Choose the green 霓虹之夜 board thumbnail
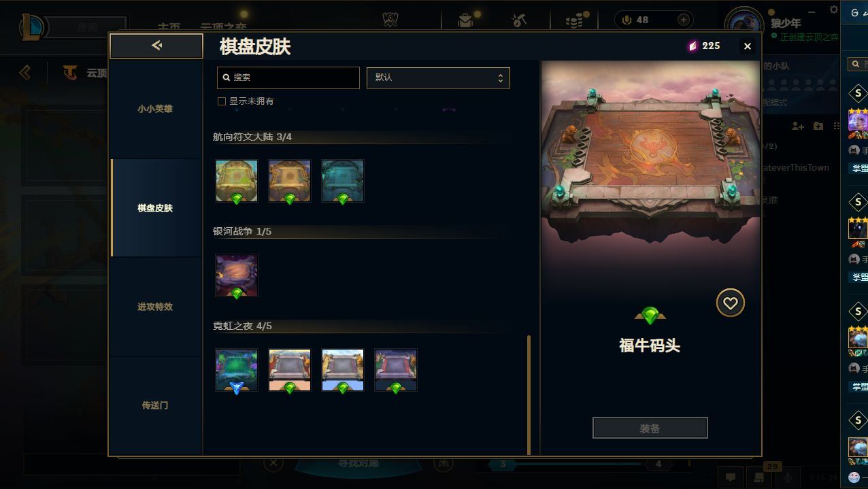Image resolution: width=868 pixels, height=489 pixels. tap(237, 370)
